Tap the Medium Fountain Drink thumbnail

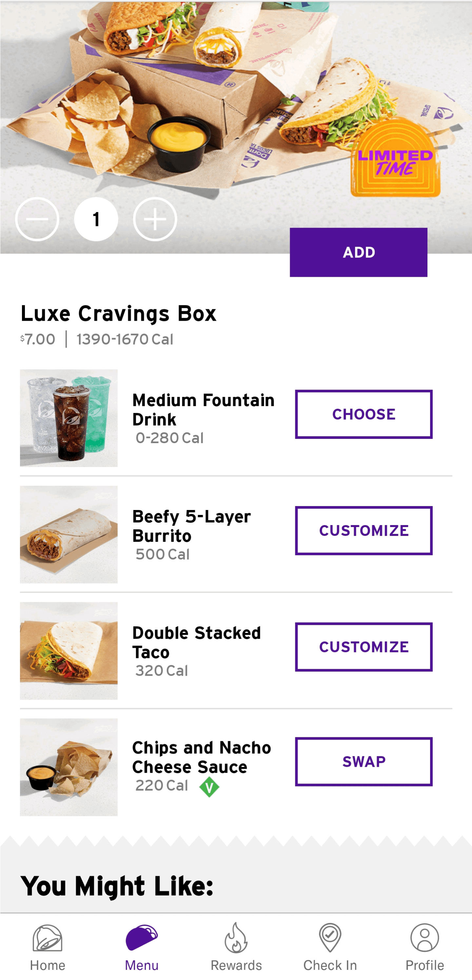(x=69, y=418)
